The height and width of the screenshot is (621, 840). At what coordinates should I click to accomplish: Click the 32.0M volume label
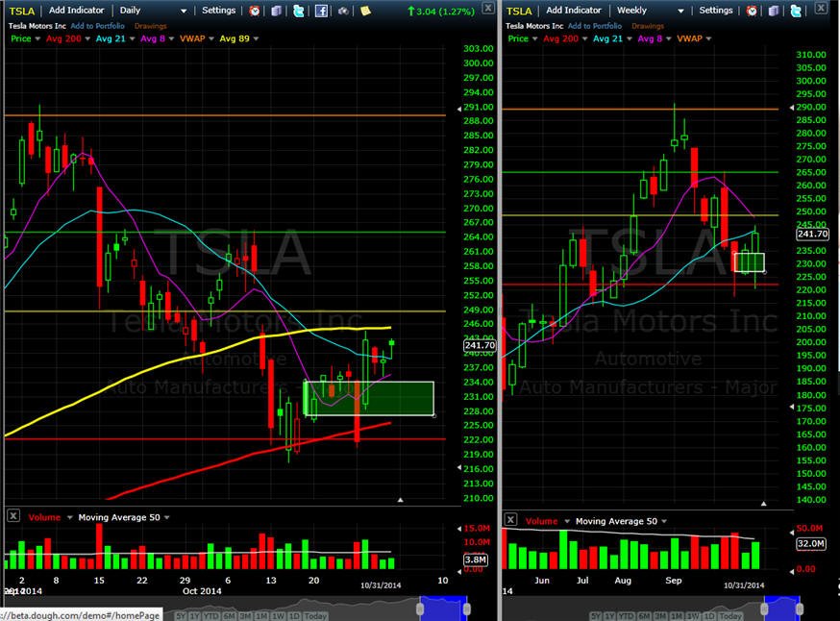(x=810, y=544)
